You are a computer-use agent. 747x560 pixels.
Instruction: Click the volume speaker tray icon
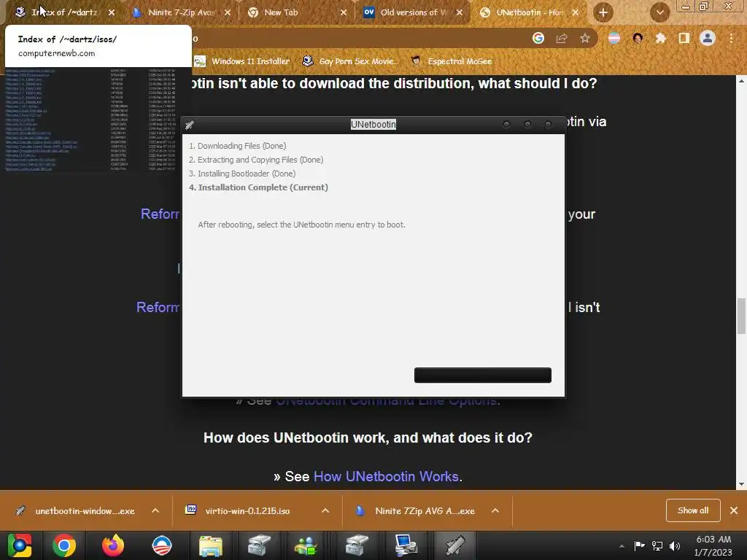pos(675,545)
